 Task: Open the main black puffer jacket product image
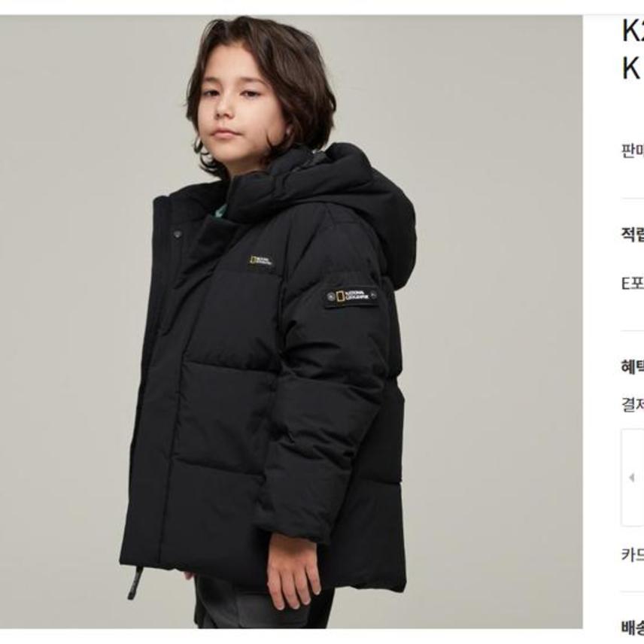coord(291,321)
